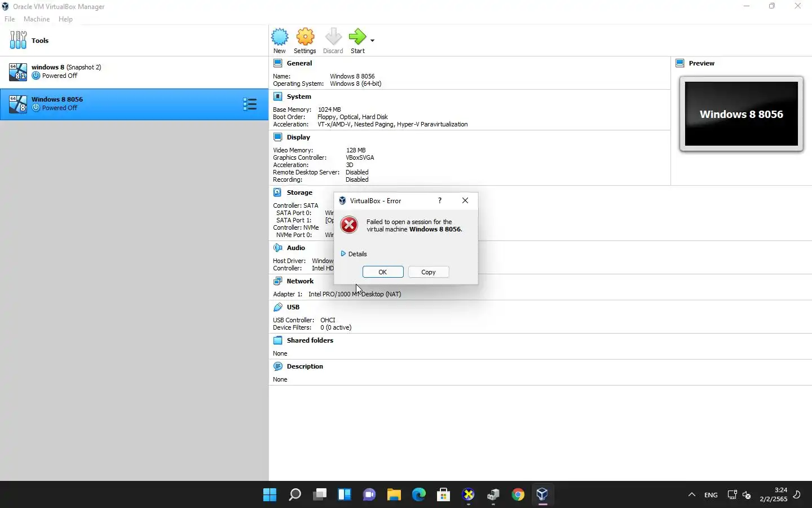Click the Shared folders section icon
Image resolution: width=812 pixels, height=508 pixels.
click(x=278, y=340)
